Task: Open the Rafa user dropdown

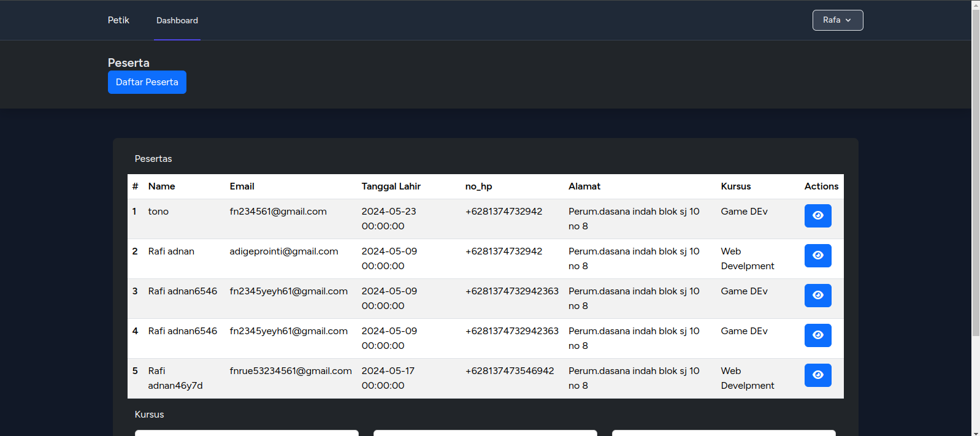Action: pos(838,20)
